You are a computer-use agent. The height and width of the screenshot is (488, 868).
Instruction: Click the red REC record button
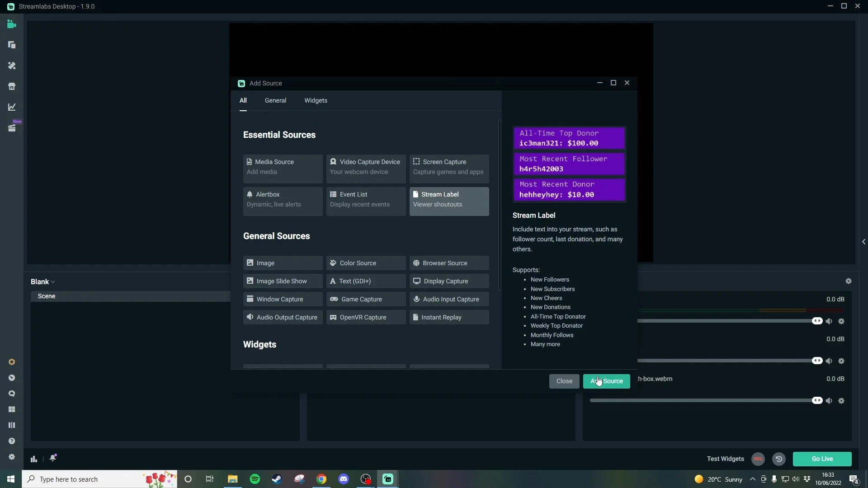pos(758,459)
